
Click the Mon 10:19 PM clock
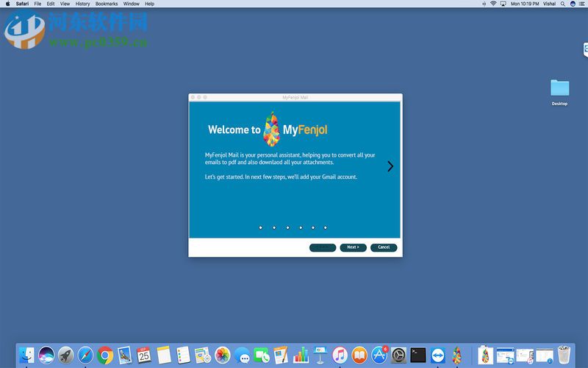tap(525, 4)
